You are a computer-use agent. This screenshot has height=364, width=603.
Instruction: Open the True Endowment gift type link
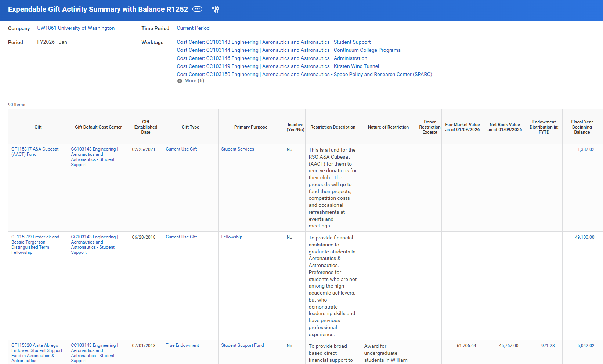coord(183,345)
